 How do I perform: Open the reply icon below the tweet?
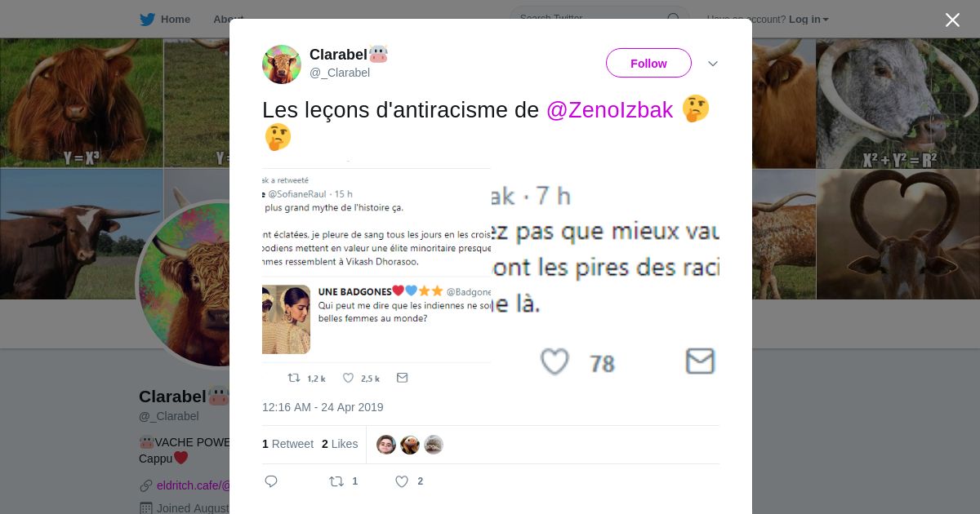coord(271,481)
